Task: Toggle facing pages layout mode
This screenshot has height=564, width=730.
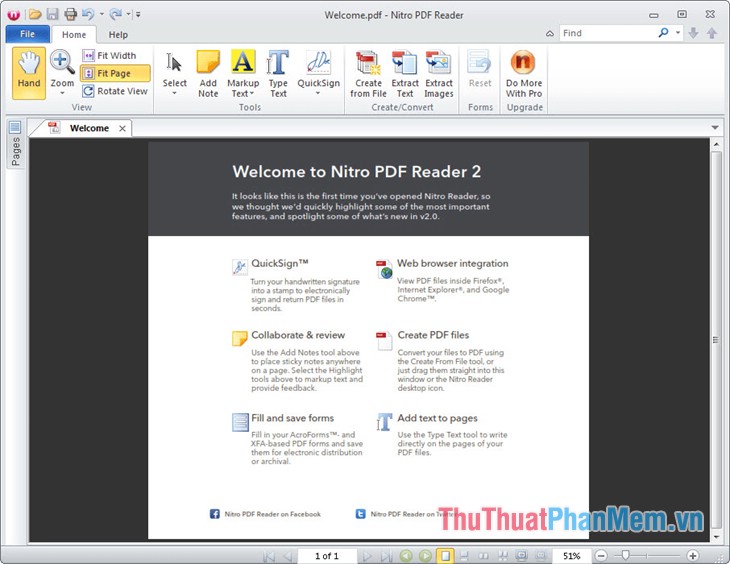Action: tap(484, 556)
